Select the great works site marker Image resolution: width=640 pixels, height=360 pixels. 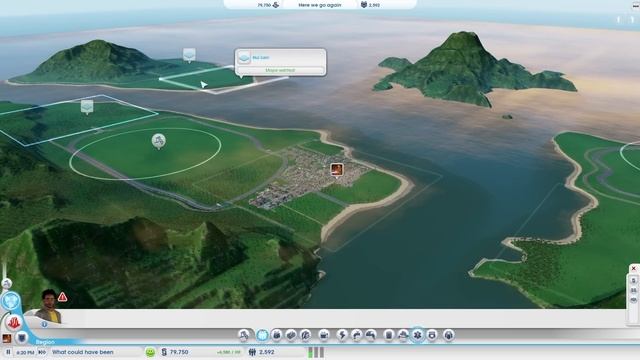click(x=159, y=141)
